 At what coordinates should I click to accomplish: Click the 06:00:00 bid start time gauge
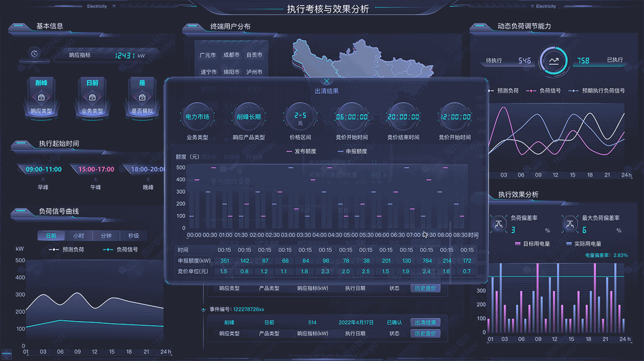(352, 117)
